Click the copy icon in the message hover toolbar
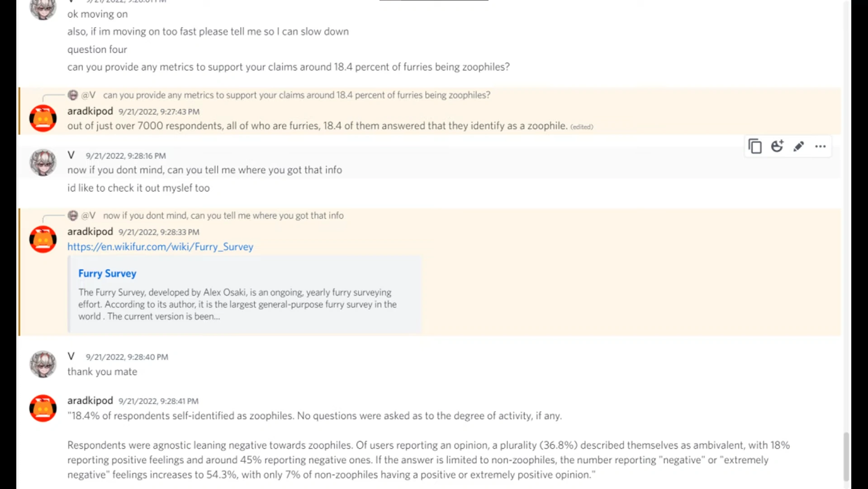The width and height of the screenshot is (868, 489). point(755,146)
